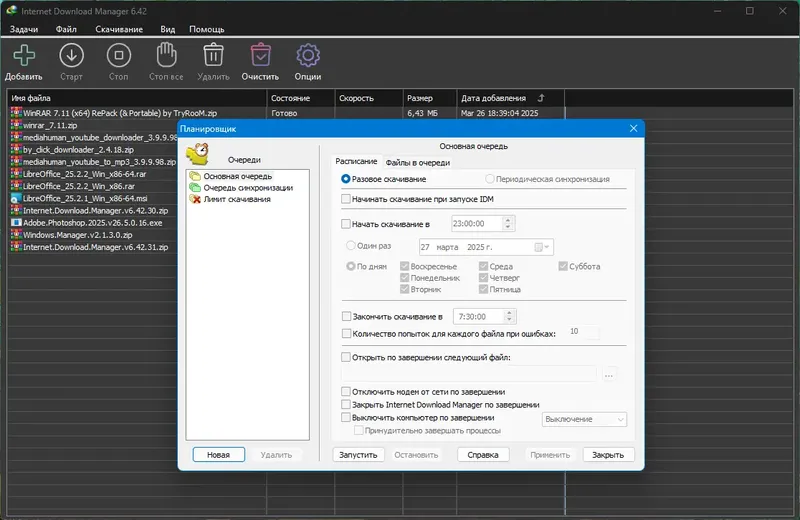This screenshot has height=520, width=800.
Task: Click the Применить button
Action: point(550,455)
